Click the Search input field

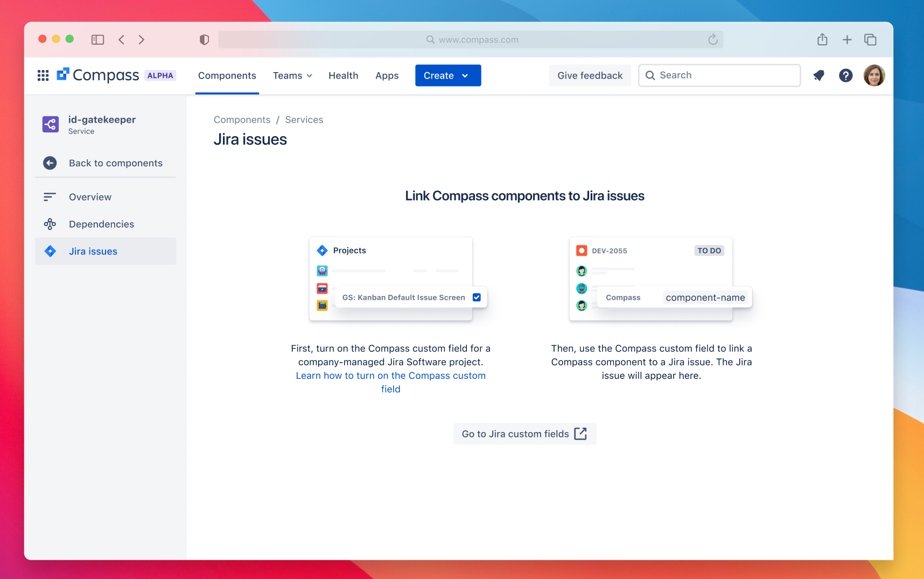point(719,75)
